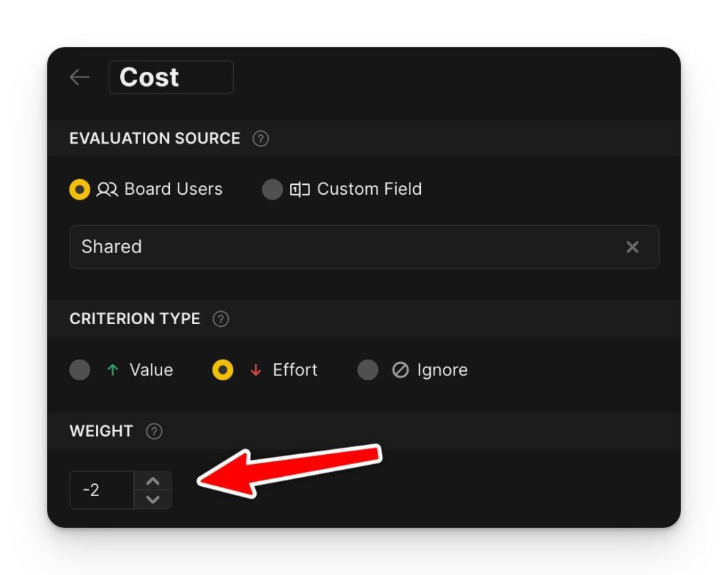Select the Custom Field radio button
728x575 pixels.
[272, 190]
